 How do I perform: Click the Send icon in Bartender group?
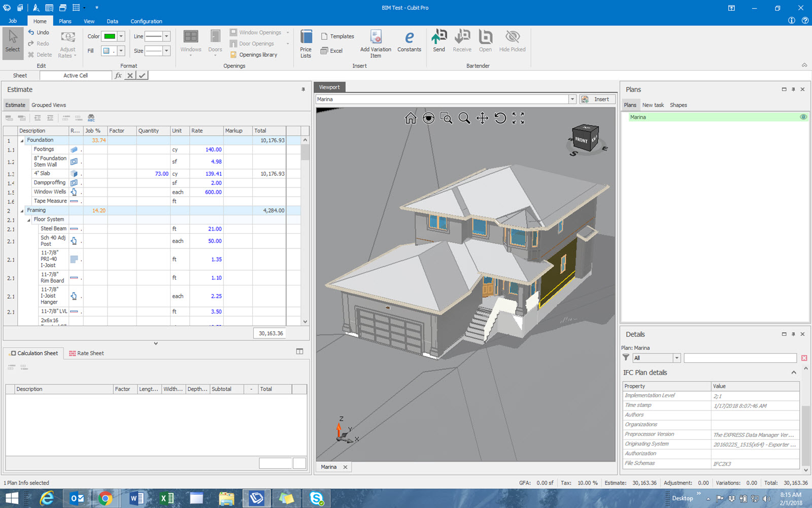pos(439,41)
